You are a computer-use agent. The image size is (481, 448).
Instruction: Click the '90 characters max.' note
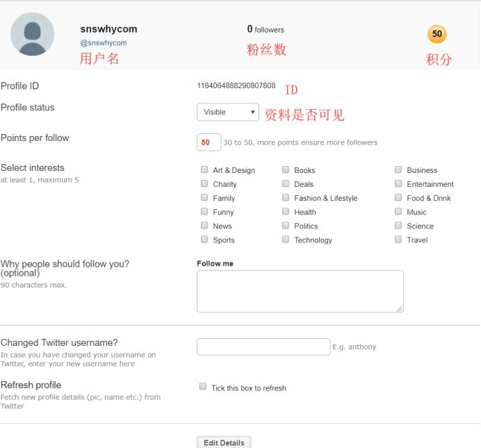pyautogui.click(x=34, y=285)
